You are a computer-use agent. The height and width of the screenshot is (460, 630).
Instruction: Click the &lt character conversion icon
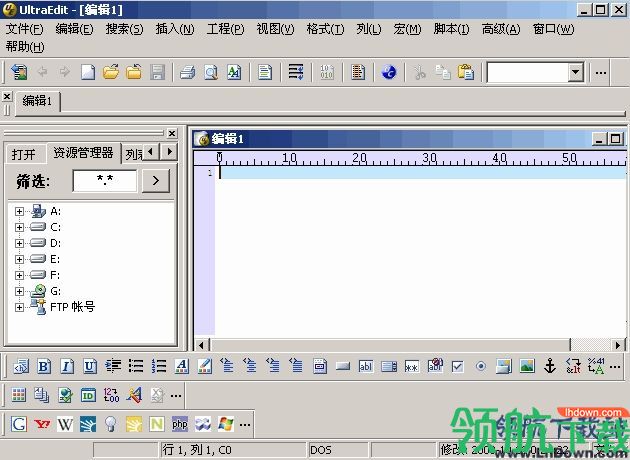click(x=573, y=366)
